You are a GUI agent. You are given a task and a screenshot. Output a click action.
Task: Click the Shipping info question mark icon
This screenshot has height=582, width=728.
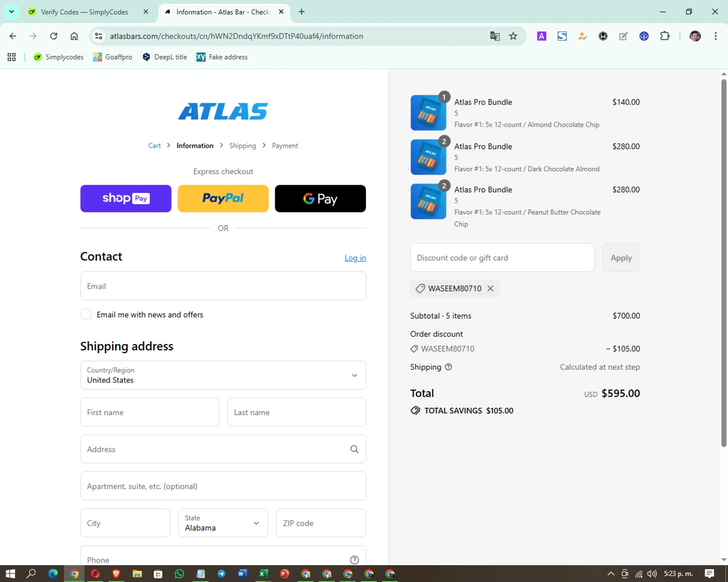click(448, 367)
